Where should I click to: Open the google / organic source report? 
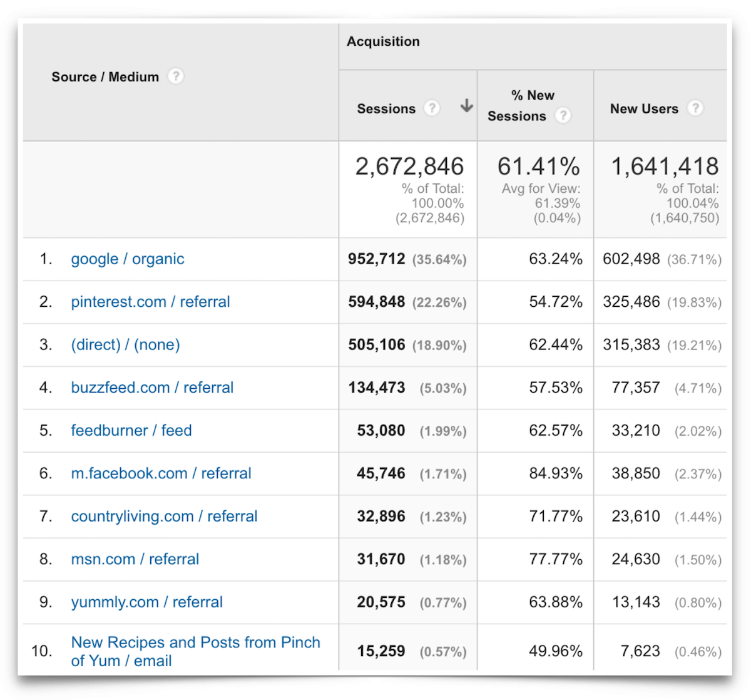click(127, 259)
